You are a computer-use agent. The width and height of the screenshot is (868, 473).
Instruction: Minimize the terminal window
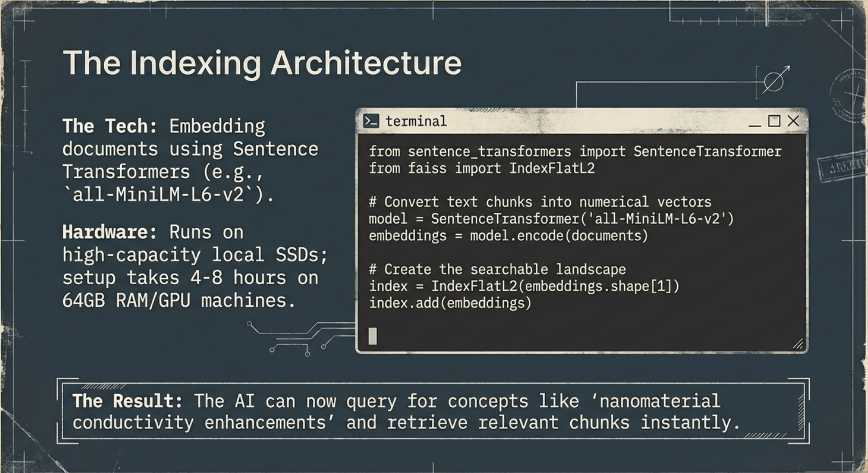(754, 122)
